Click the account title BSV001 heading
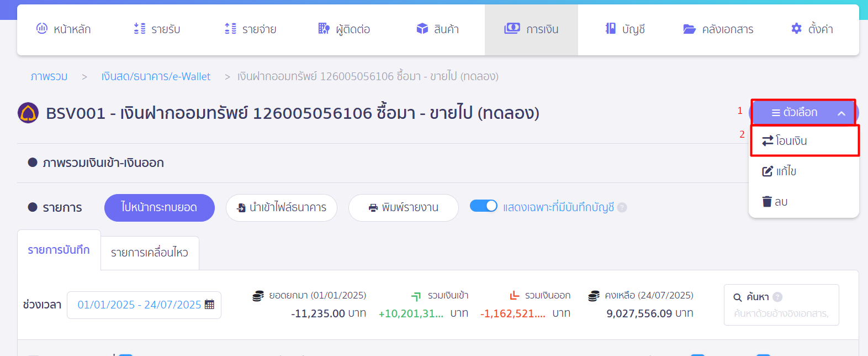Screen dimensions: 868x356 (x=293, y=113)
